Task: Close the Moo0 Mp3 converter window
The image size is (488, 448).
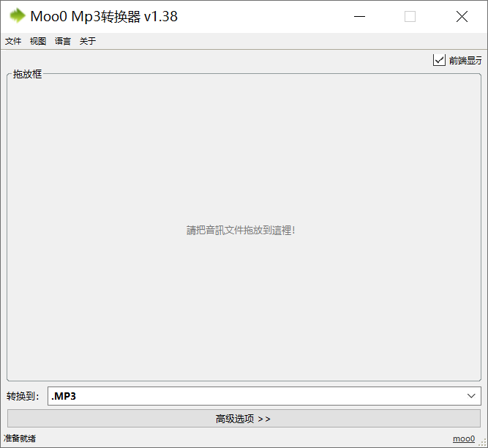Action: click(x=462, y=17)
